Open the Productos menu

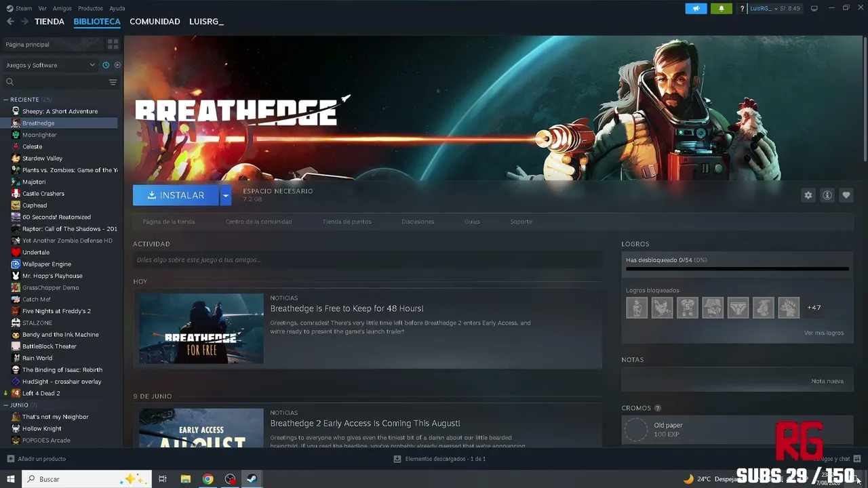(x=90, y=8)
